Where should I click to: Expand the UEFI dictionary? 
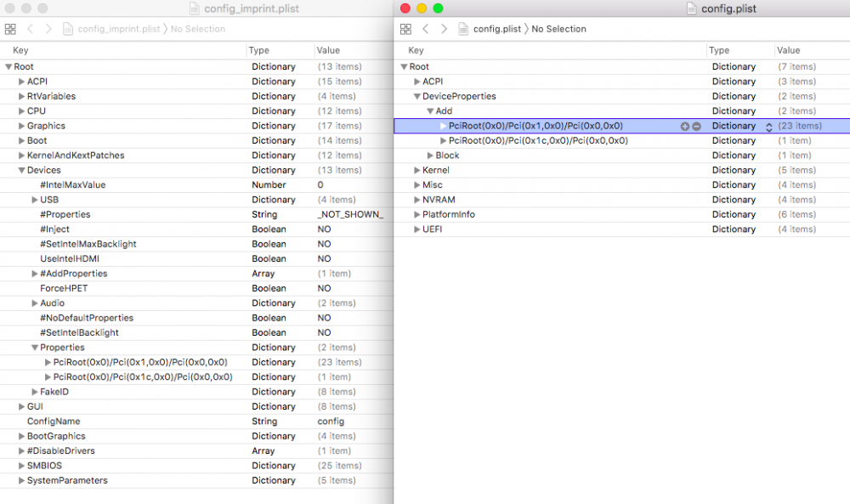pos(416,229)
